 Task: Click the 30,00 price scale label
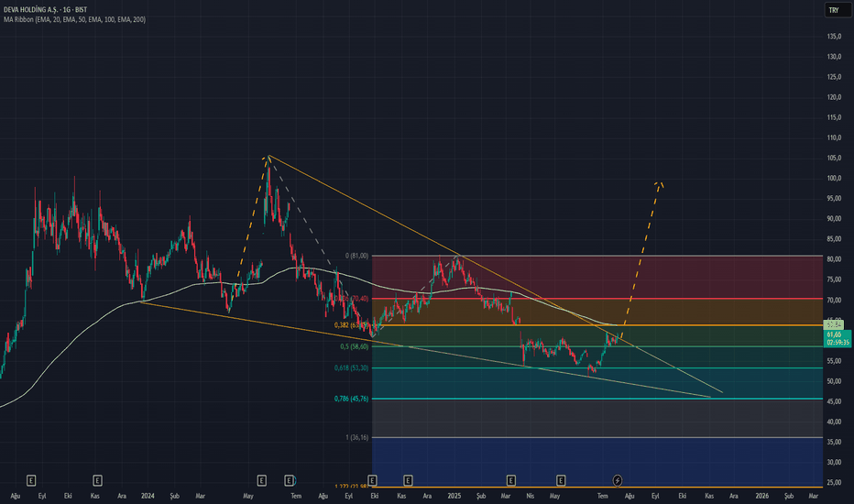(x=834, y=462)
